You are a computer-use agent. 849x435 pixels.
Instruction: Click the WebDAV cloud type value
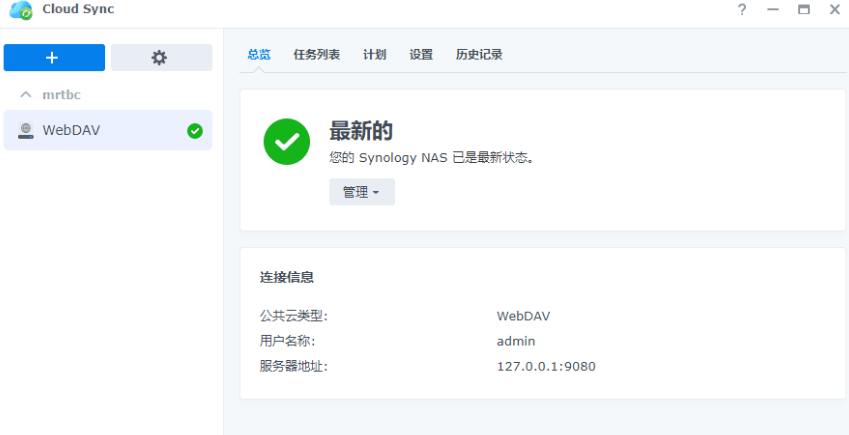click(523, 316)
